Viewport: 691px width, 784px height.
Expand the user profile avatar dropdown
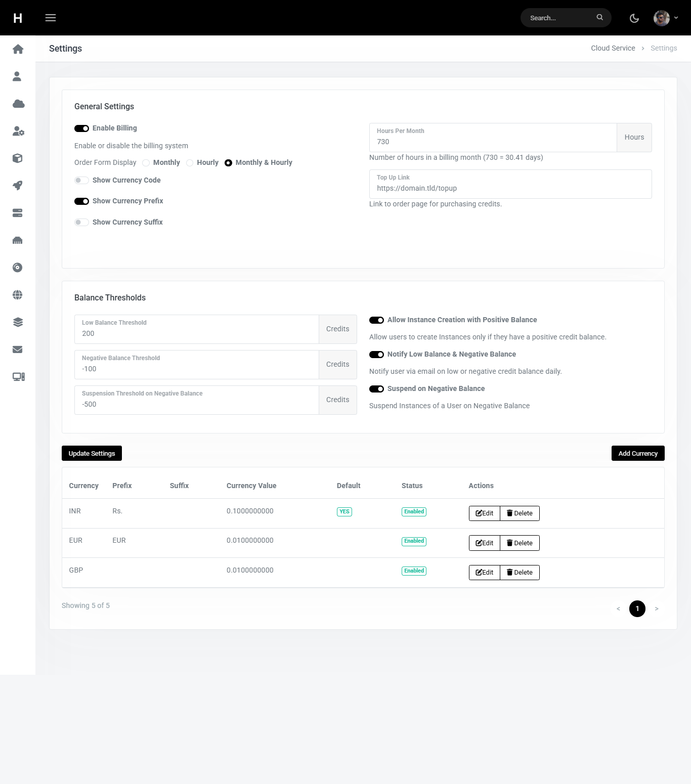pyautogui.click(x=665, y=18)
